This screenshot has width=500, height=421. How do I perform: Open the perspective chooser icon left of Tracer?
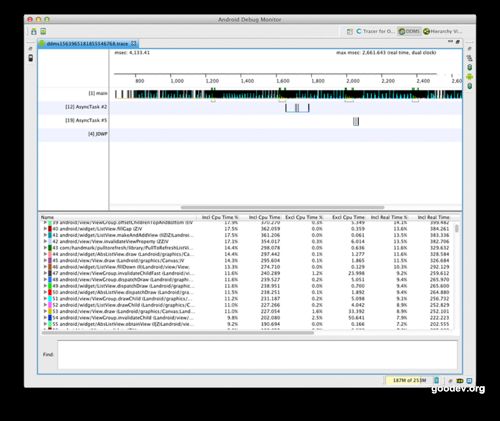(350, 32)
